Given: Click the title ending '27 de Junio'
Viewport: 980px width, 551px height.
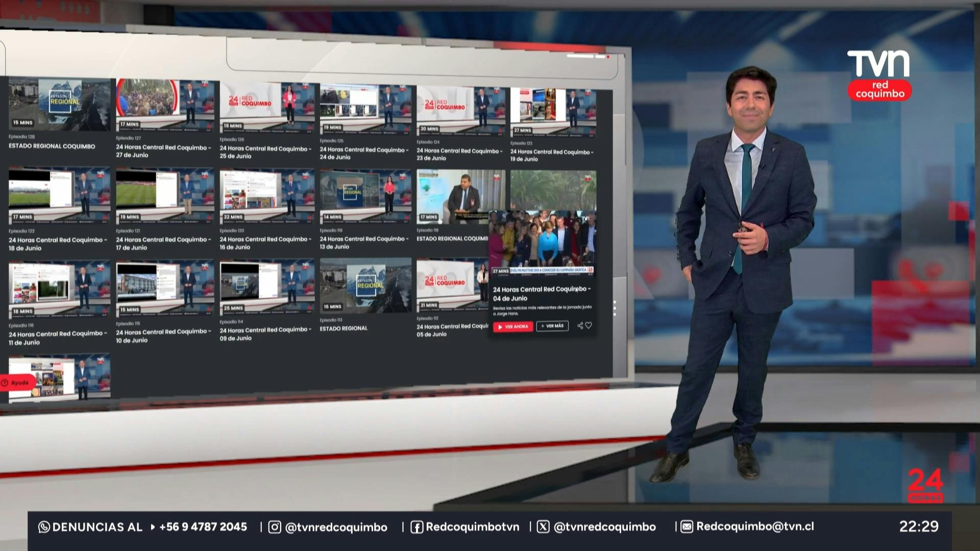Looking at the screenshot, I should [x=163, y=151].
